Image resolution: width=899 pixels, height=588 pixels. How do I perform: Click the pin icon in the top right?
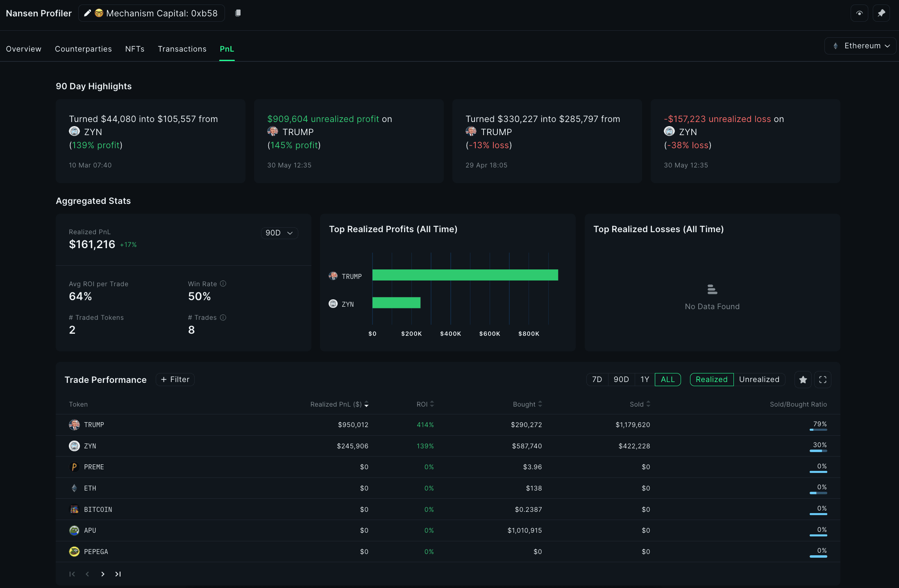tap(881, 13)
